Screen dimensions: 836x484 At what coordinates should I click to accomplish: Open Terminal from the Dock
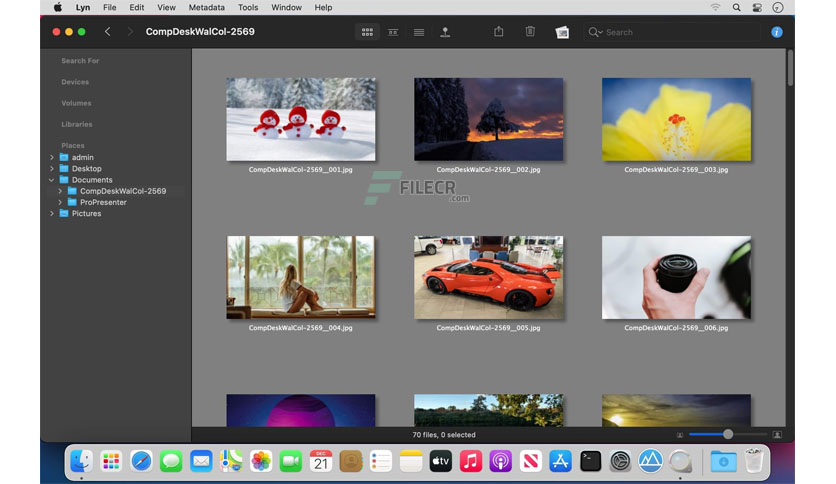click(590, 461)
